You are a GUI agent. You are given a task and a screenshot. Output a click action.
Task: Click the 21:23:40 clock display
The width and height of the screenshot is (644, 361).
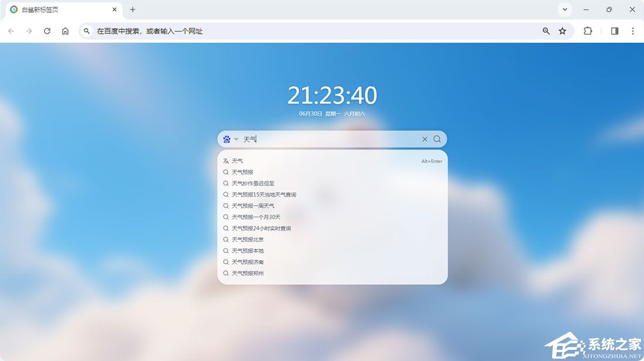pos(332,95)
